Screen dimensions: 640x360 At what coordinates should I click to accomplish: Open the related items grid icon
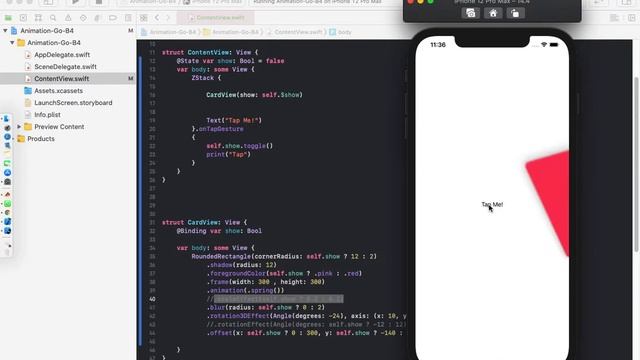click(144, 18)
